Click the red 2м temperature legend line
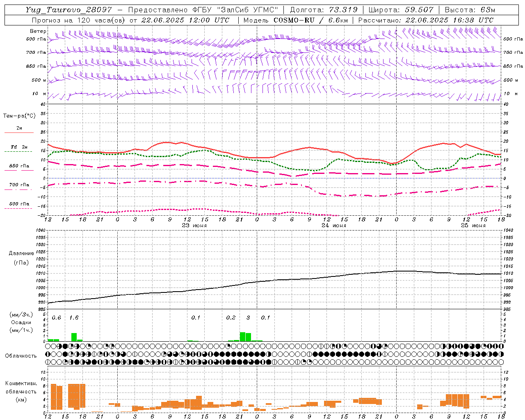This screenshot has width=525, height=420. pyautogui.click(x=19, y=132)
